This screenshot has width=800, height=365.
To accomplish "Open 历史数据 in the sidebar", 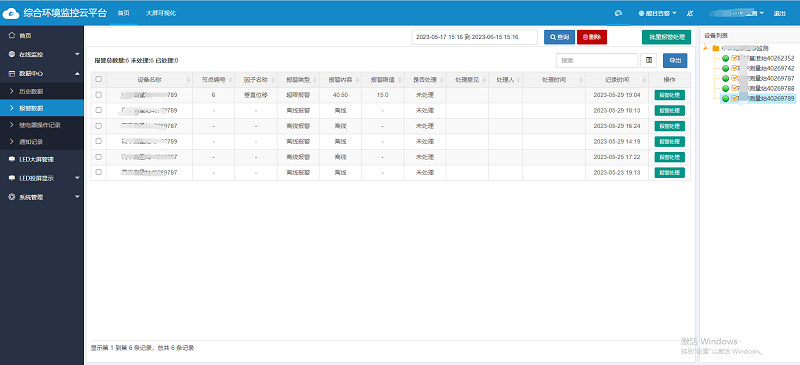I will pos(42,91).
